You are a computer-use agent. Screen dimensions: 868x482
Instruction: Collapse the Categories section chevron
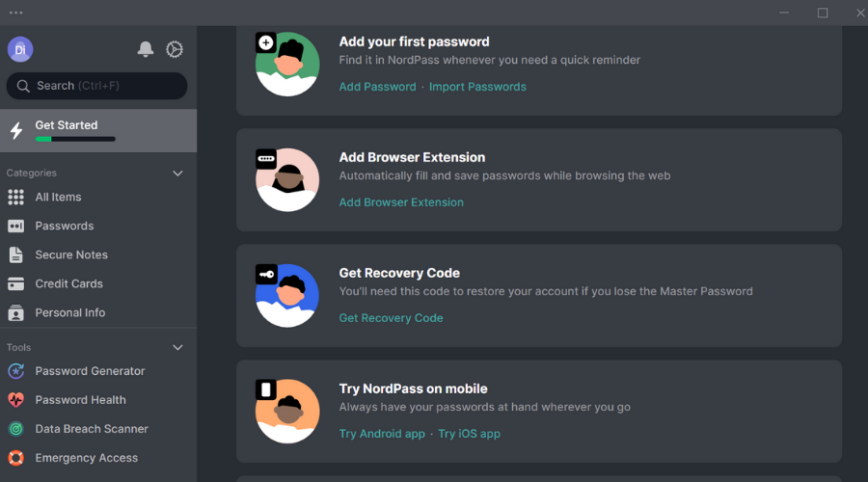click(177, 174)
